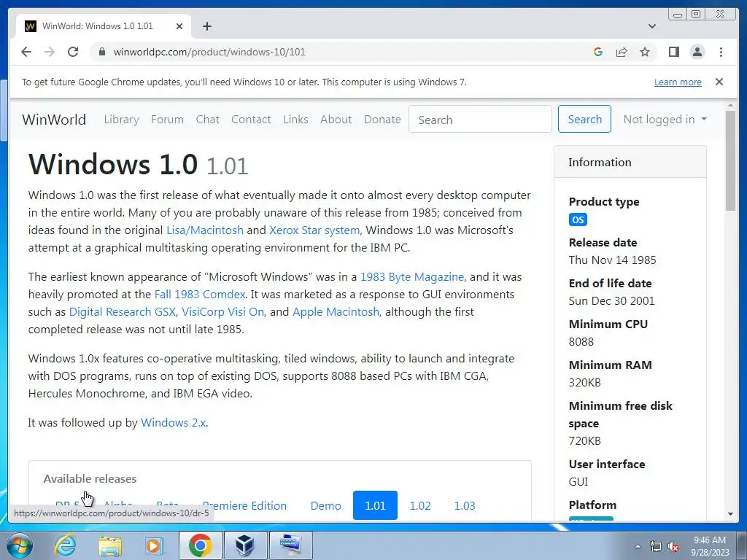
Task: Open a new tab with plus button
Action: [x=206, y=26]
